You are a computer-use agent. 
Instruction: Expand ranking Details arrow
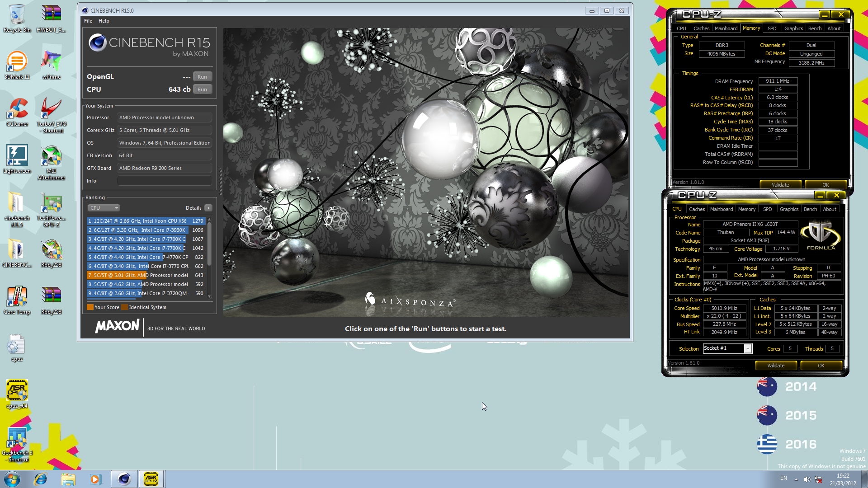point(208,208)
